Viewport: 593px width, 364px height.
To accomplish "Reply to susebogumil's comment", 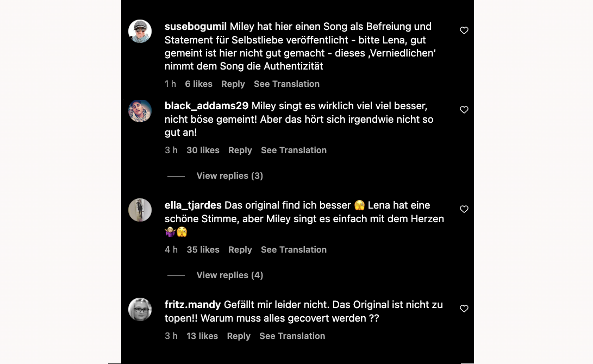I will click(233, 84).
